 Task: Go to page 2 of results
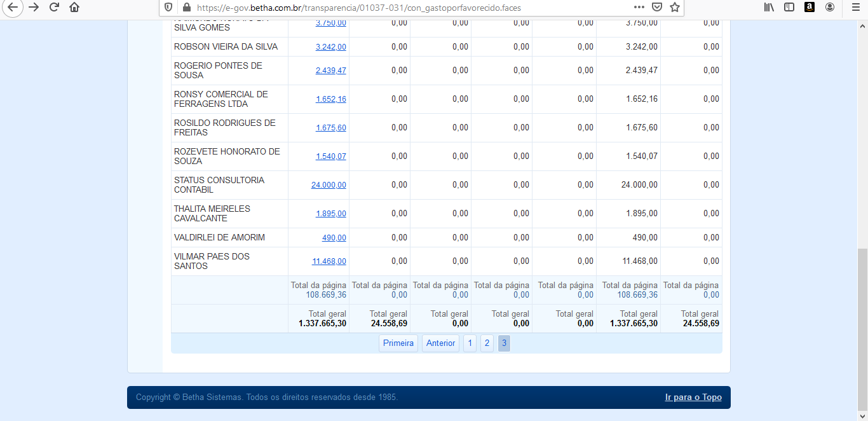pyautogui.click(x=487, y=343)
